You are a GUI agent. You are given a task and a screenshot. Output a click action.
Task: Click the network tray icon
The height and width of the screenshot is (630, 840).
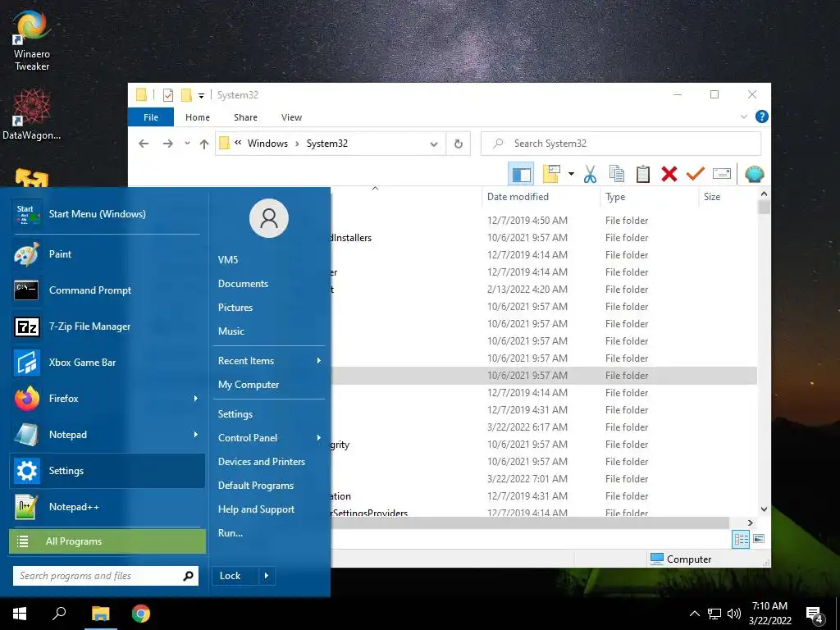[714, 614]
